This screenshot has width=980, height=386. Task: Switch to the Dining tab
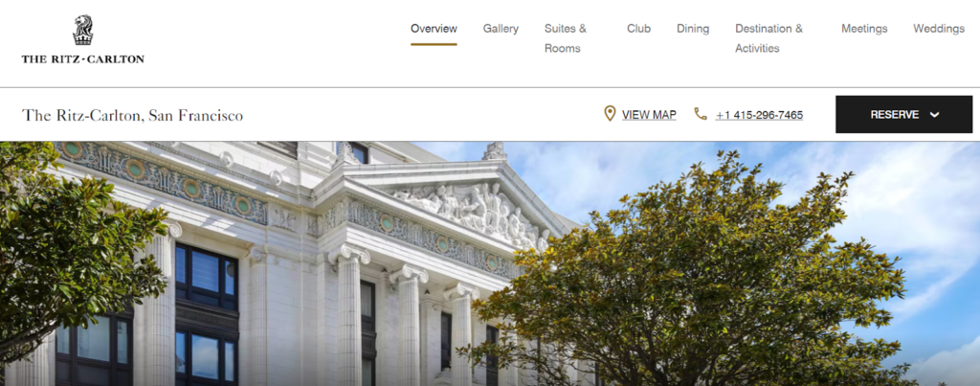pyautogui.click(x=693, y=28)
